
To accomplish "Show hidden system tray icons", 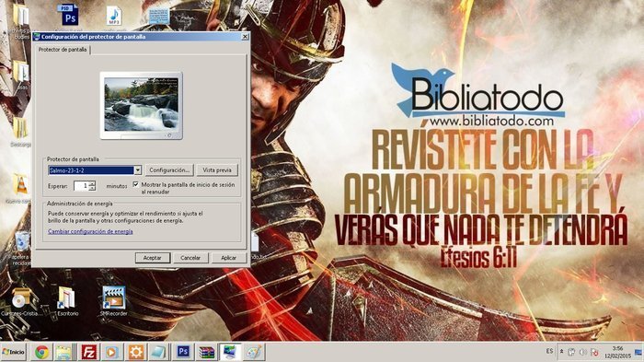I will 561,352.
